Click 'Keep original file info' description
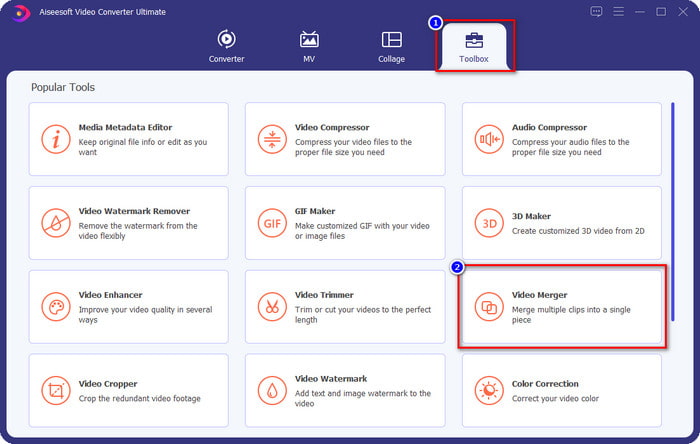 pyautogui.click(x=143, y=147)
